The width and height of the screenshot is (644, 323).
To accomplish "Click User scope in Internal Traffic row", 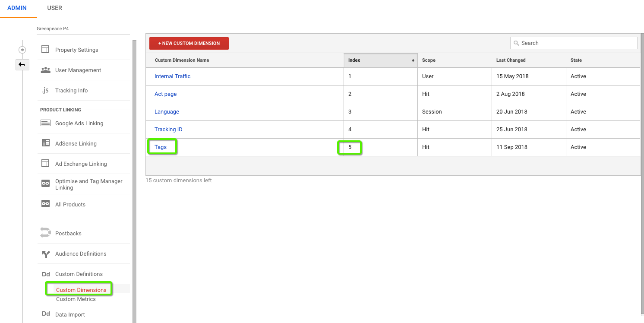I will click(428, 76).
